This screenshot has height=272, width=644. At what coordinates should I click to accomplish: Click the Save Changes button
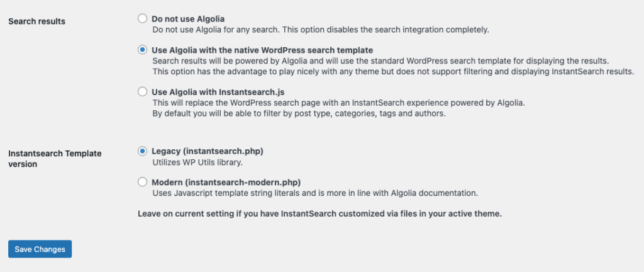40,249
